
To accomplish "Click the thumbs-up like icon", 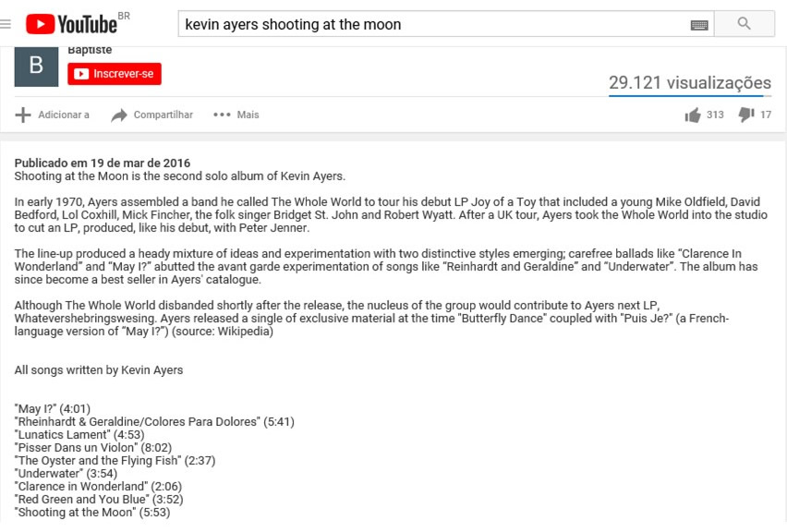I will [693, 115].
